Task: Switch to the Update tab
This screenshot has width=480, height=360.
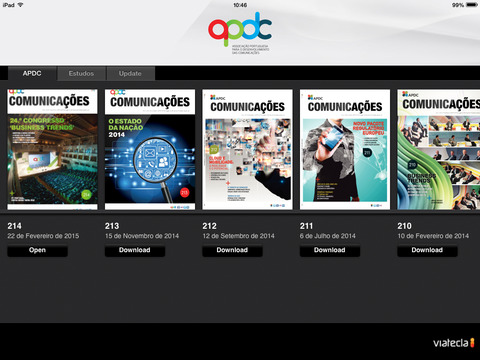Action: click(130, 73)
